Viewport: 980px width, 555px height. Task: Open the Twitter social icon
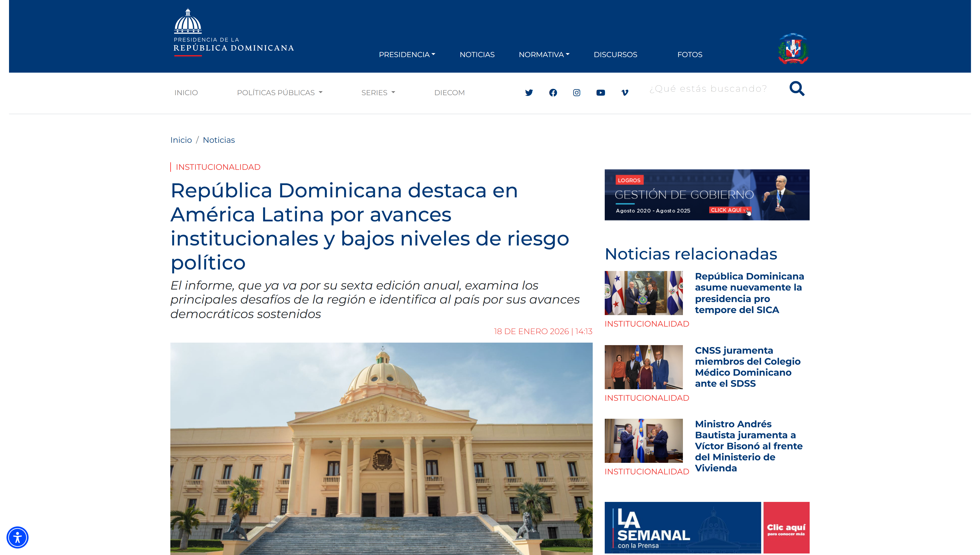tap(529, 93)
